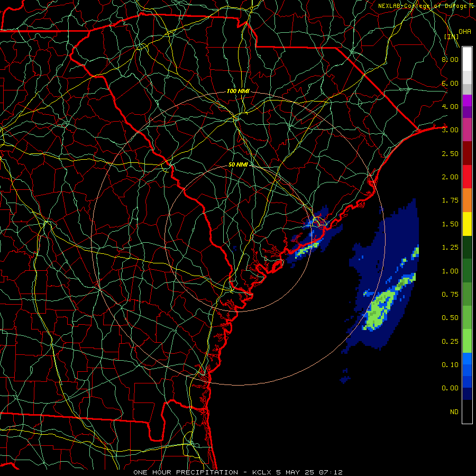Screen dimensions: 476x476
Task: Click the 100 NMI range ring label
Action: coord(238,91)
